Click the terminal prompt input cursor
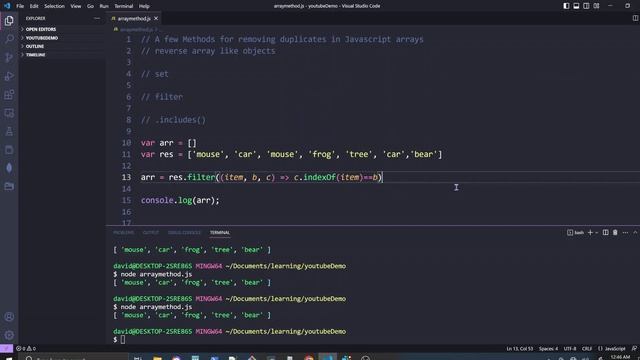 coord(122,340)
